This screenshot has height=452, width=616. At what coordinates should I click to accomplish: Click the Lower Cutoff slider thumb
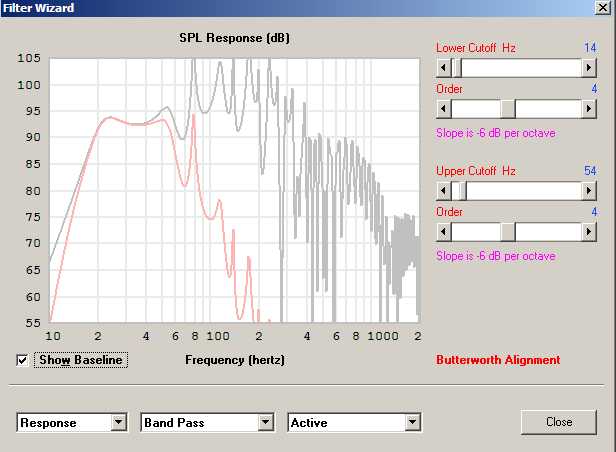pyautogui.click(x=456, y=68)
